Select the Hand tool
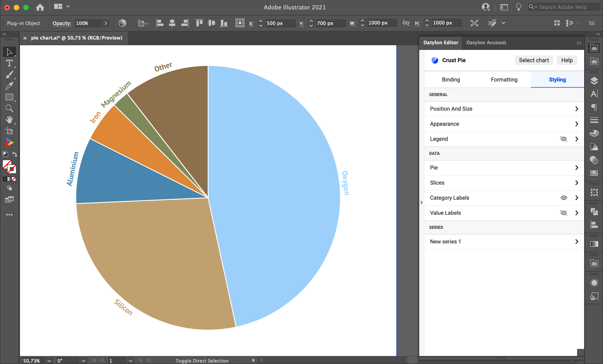This screenshot has width=603, height=364. 9,120
